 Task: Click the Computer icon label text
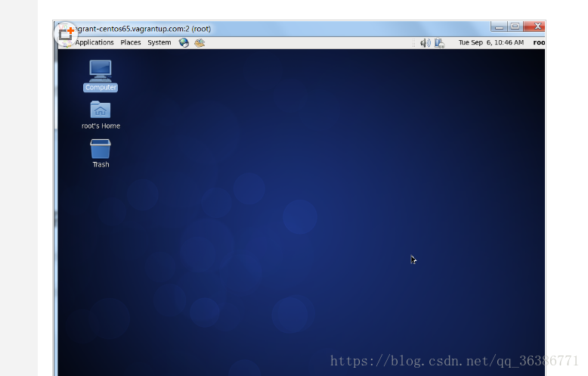coord(101,88)
